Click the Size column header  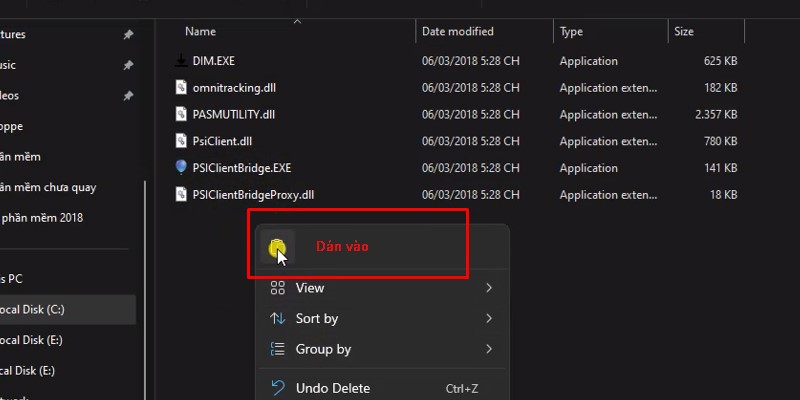(684, 32)
